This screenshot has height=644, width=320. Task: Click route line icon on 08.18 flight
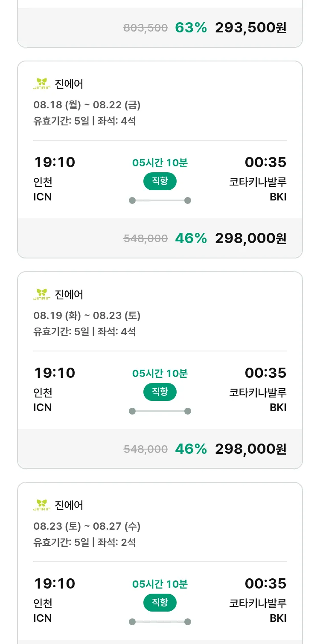(x=160, y=200)
